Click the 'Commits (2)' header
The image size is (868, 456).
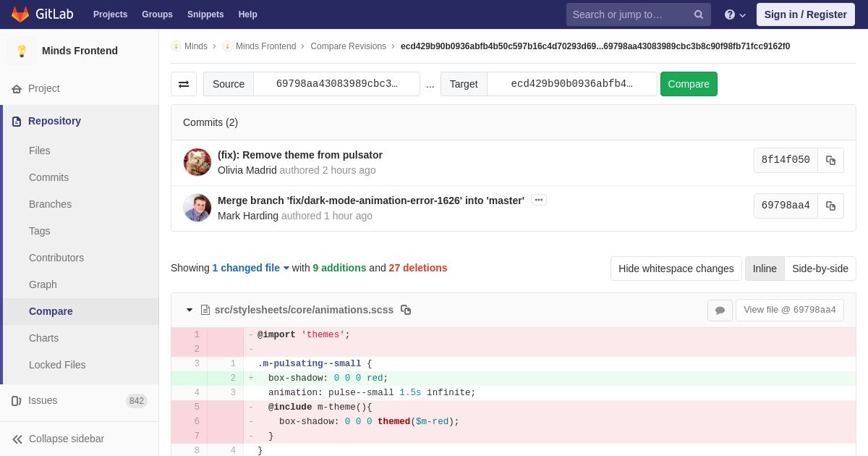click(210, 122)
